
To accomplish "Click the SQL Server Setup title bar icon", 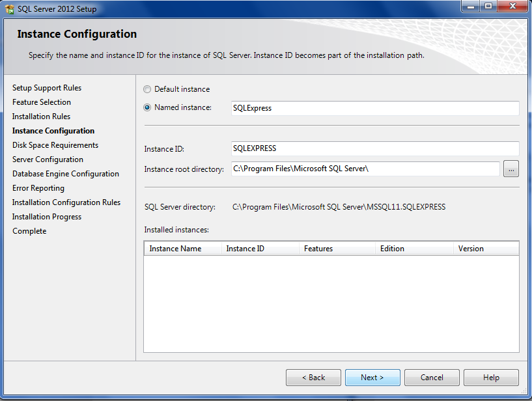I will (x=10, y=9).
